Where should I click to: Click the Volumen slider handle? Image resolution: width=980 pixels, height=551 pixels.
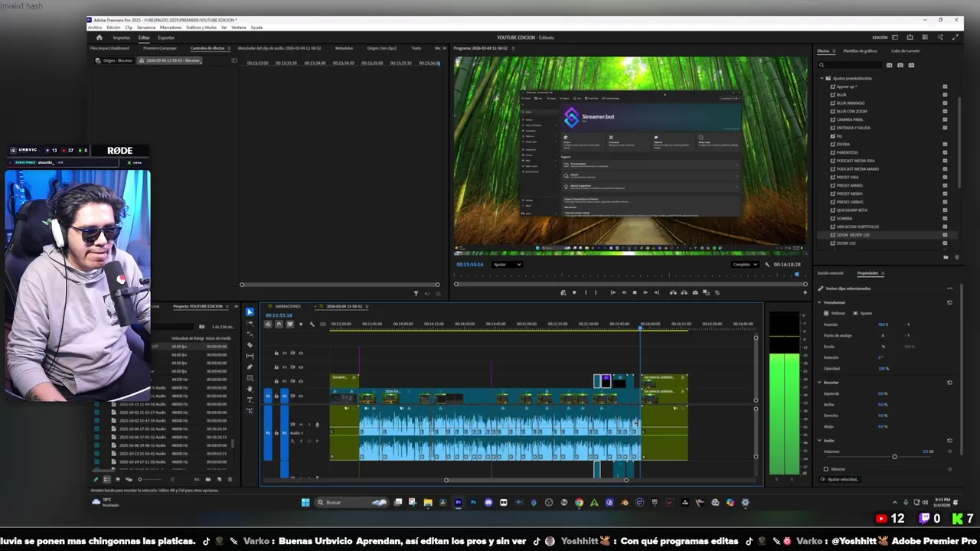(x=894, y=457)
